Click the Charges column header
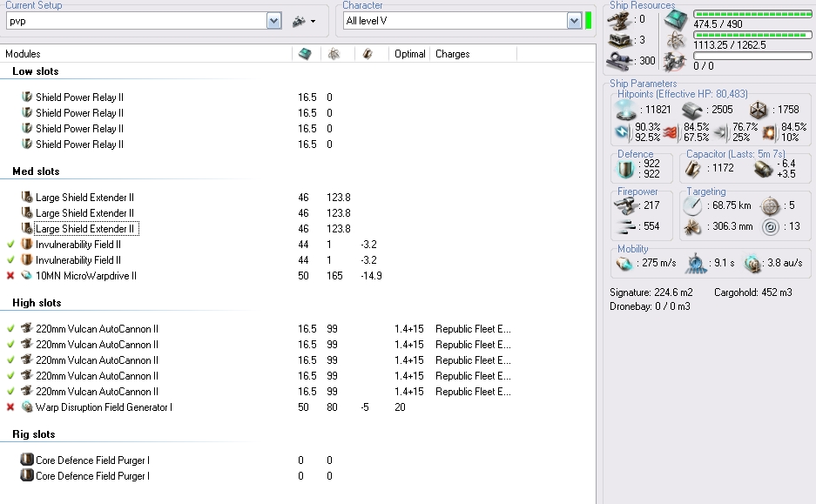The height and width of the screenshot is (504, 816). (x=452, y=54)
